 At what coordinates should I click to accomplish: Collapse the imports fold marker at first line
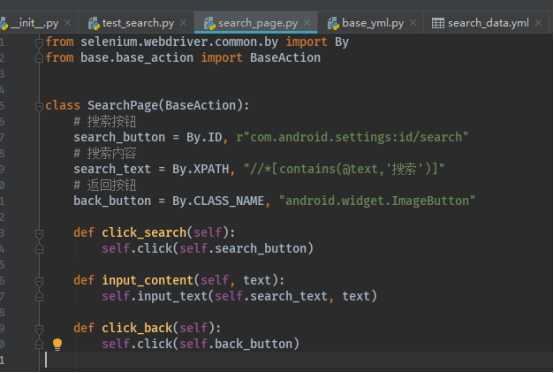[39, 43]
